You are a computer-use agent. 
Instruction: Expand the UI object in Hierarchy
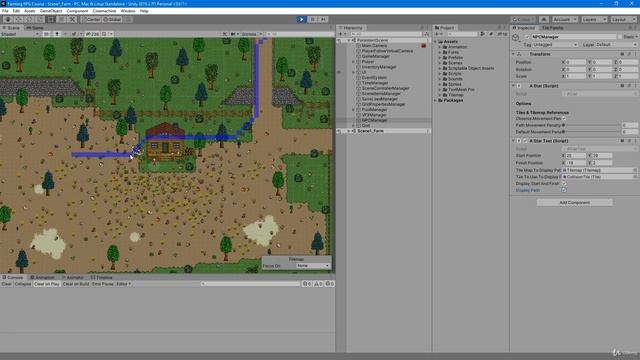353,72
